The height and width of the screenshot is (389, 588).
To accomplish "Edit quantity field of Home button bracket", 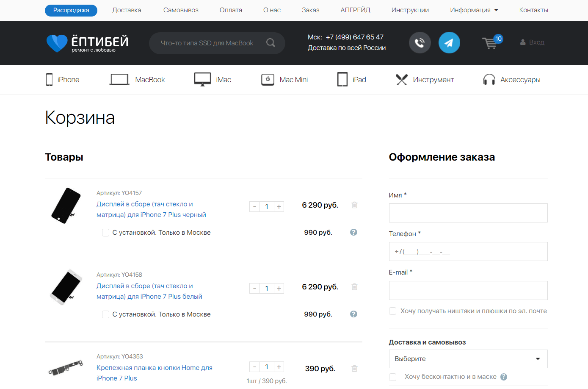I will coord(267,367).
